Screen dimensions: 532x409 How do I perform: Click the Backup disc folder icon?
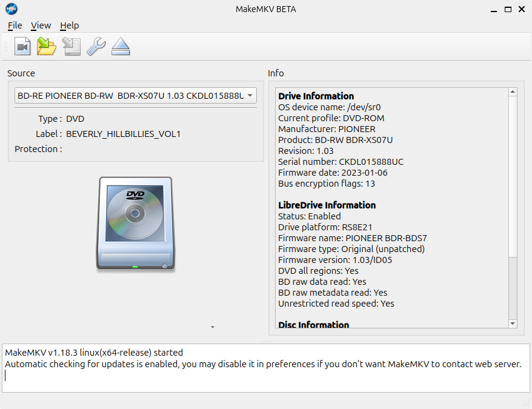click(47, 47)
